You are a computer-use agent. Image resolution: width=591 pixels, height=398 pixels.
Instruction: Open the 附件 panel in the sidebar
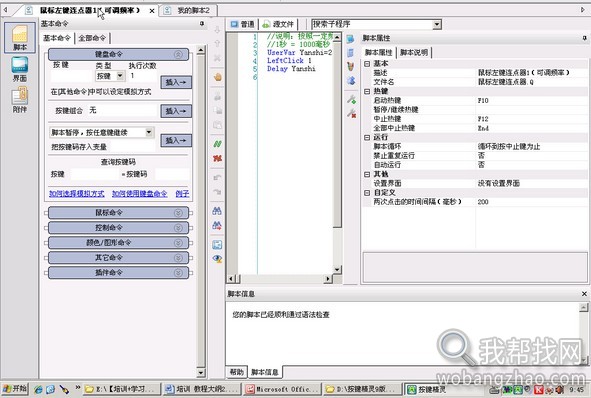click(20, 100)
